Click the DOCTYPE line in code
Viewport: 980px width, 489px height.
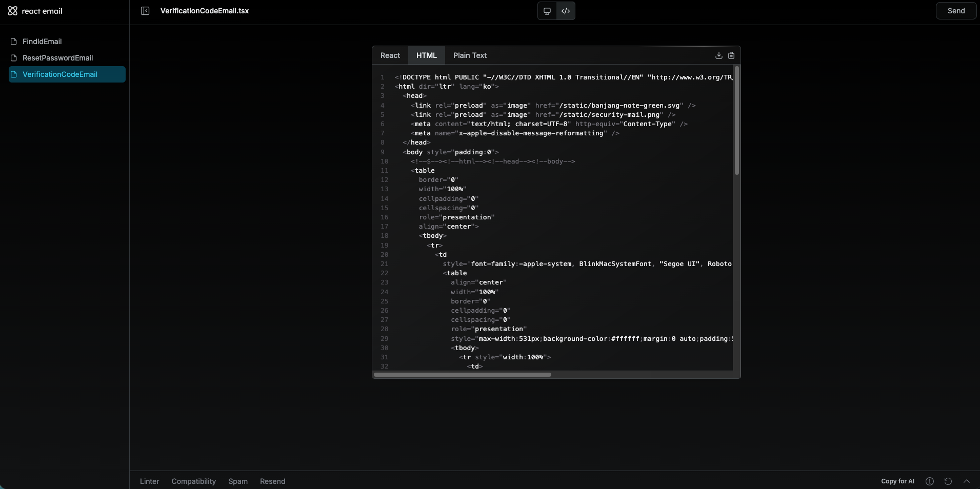[x=563, y=77]
